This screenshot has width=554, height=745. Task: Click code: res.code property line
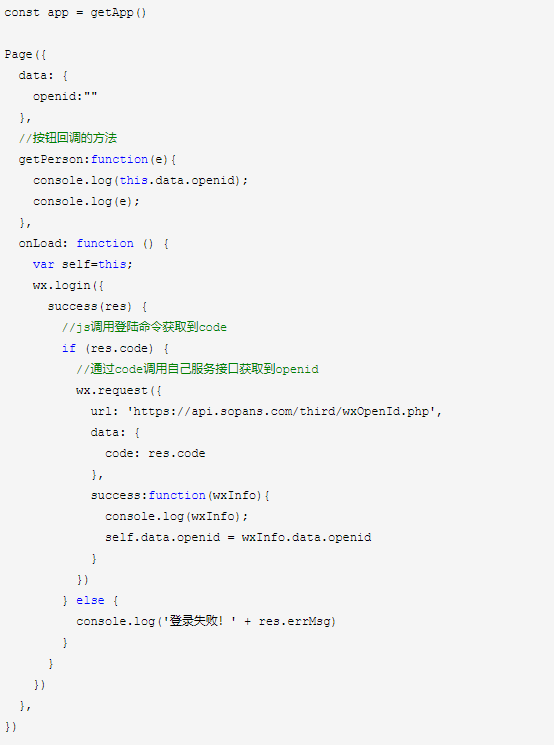[x=155, y=453]
